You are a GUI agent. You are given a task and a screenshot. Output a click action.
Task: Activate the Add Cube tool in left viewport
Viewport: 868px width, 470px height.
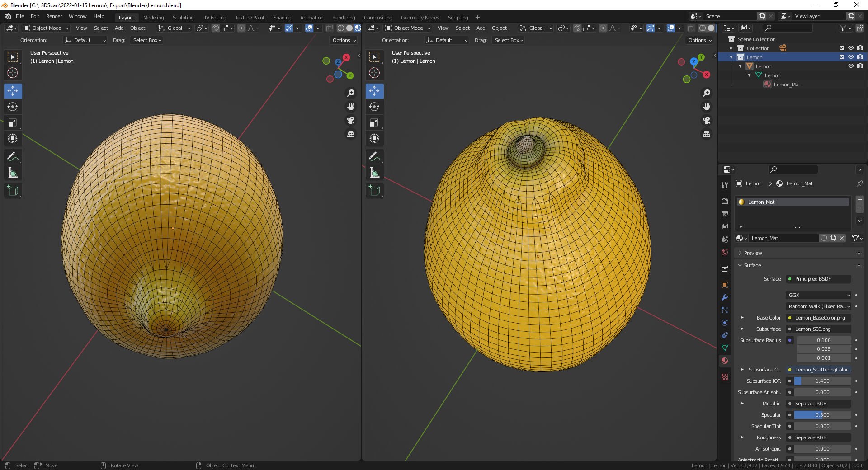click(x=13, y=191)
